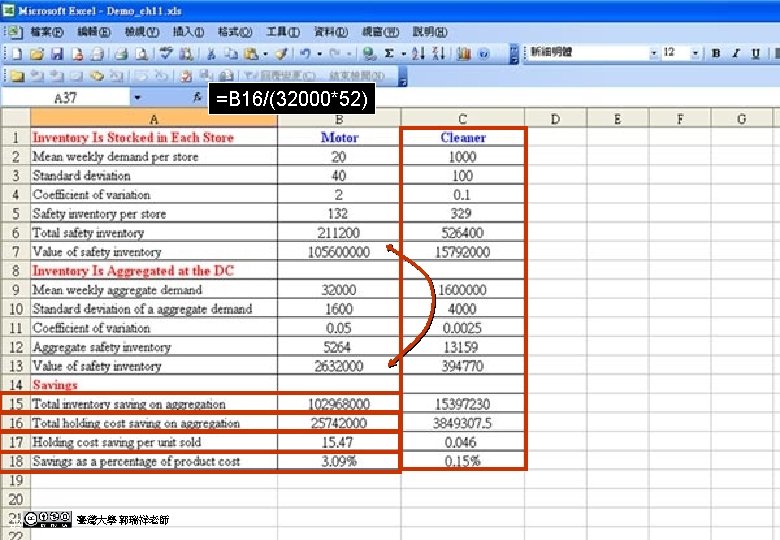Open the 插入 (Insert) menu

tap(188, 32)
